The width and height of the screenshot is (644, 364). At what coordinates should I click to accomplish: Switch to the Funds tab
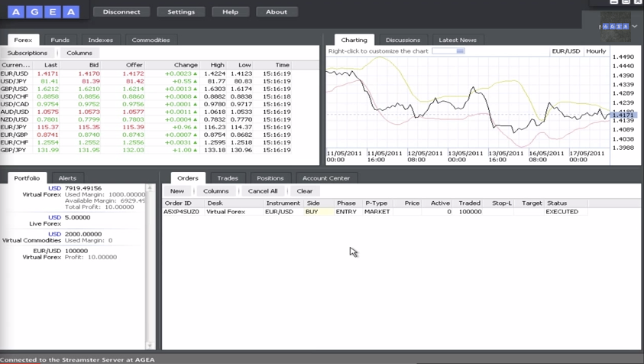pos(60,40)
